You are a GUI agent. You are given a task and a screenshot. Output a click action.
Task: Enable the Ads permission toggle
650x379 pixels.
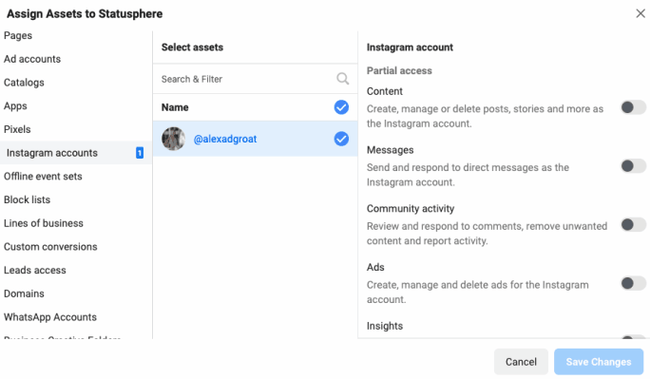[x=633, y=284]
